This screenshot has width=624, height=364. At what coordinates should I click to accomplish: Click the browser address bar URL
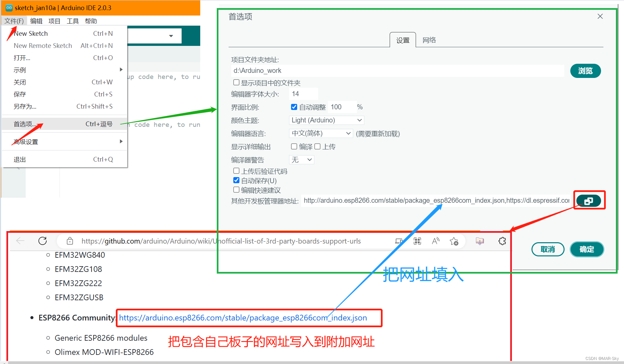[221, 241]
